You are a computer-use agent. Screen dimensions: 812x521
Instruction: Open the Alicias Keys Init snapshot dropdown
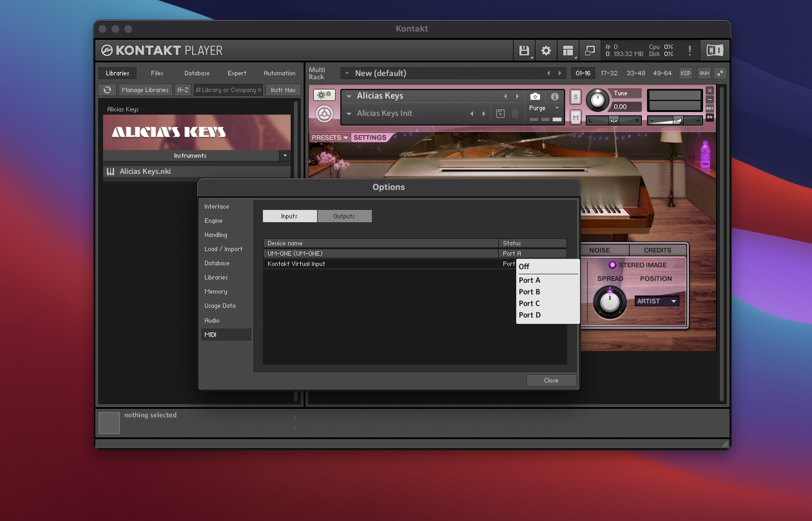(349, 114)
